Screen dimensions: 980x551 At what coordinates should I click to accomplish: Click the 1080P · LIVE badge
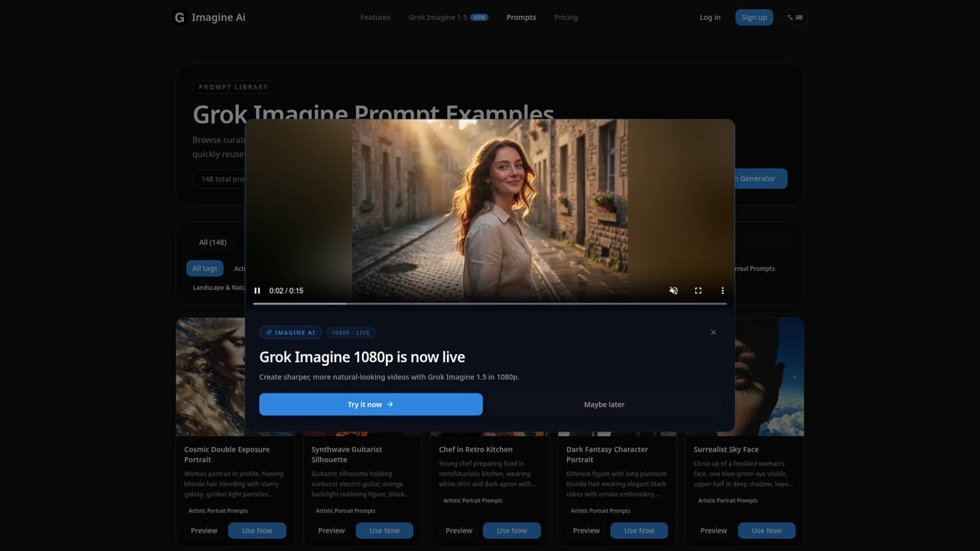(x=351, y=333)
